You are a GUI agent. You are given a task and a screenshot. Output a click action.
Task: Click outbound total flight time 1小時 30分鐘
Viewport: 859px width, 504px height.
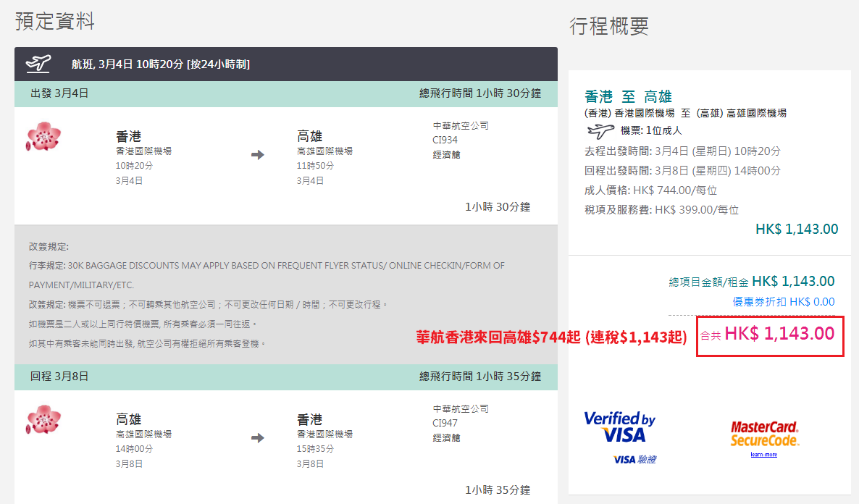click(480, 93)
